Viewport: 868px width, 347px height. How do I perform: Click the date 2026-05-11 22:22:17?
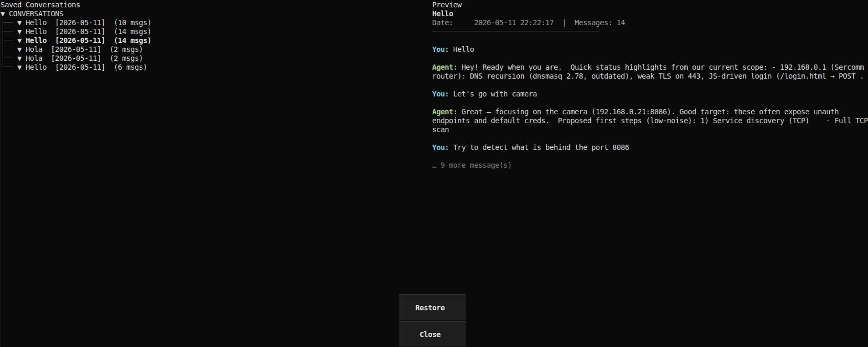click(513, 23)
